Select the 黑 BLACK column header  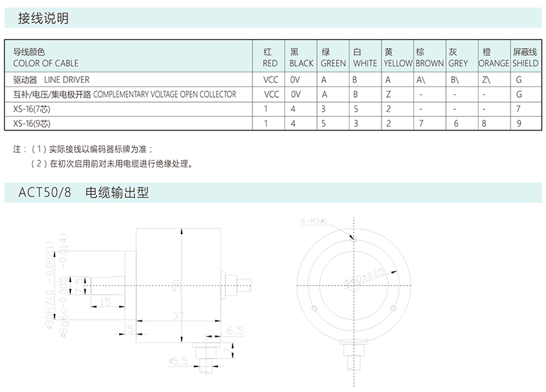tap(301, 57)
